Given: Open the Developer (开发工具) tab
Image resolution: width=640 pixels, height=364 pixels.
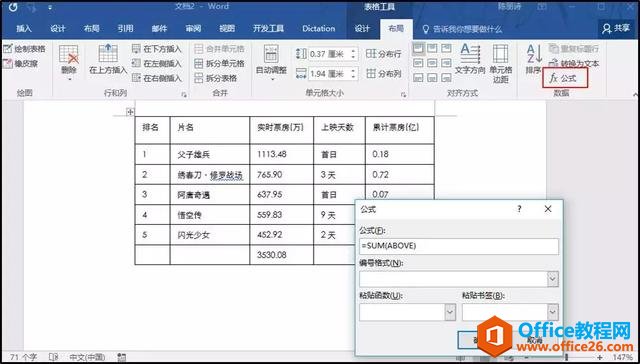Looking at the screenshot, I should [x=268, y=29].
